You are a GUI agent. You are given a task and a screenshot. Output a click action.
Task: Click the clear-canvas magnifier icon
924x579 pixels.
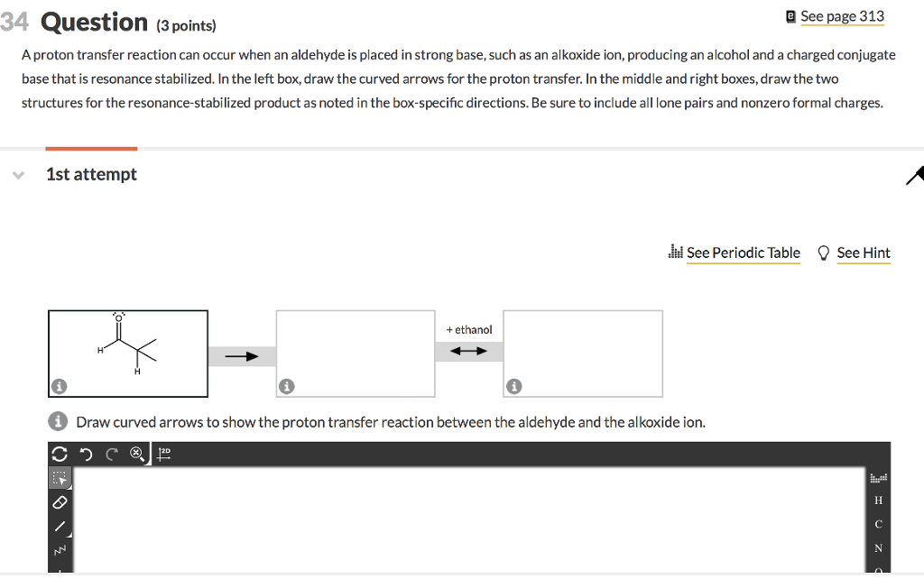pos(135,454)
